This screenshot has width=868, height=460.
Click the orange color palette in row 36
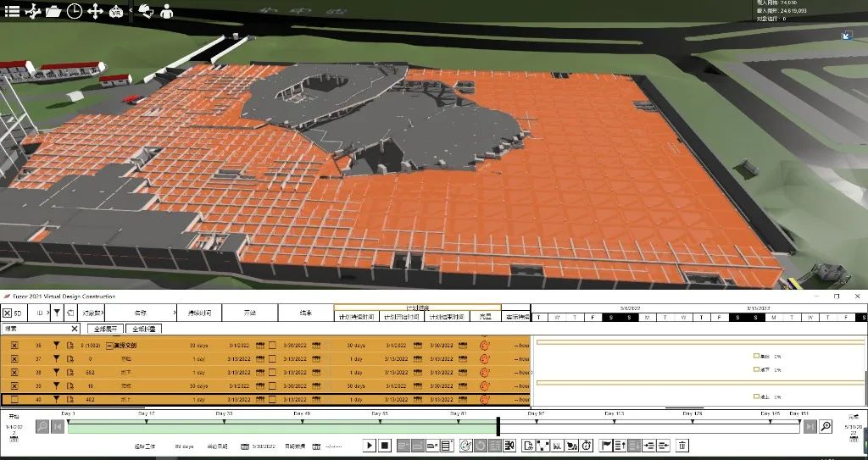(485, 346)
